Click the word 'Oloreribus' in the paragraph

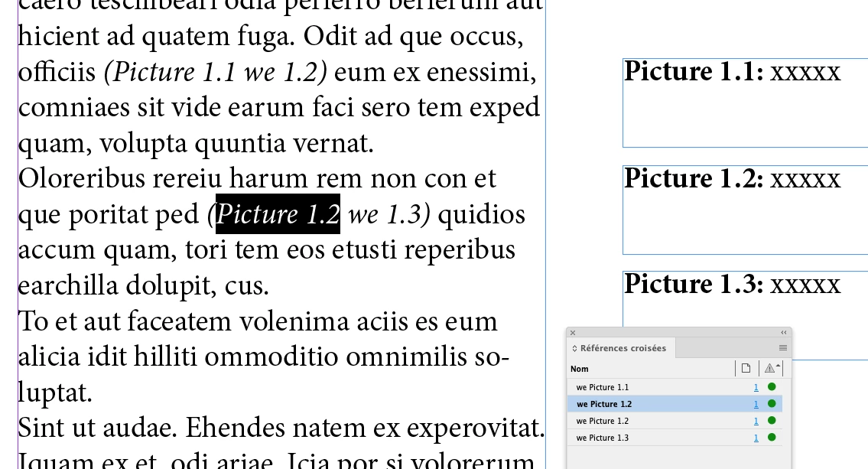coord(81,179)
